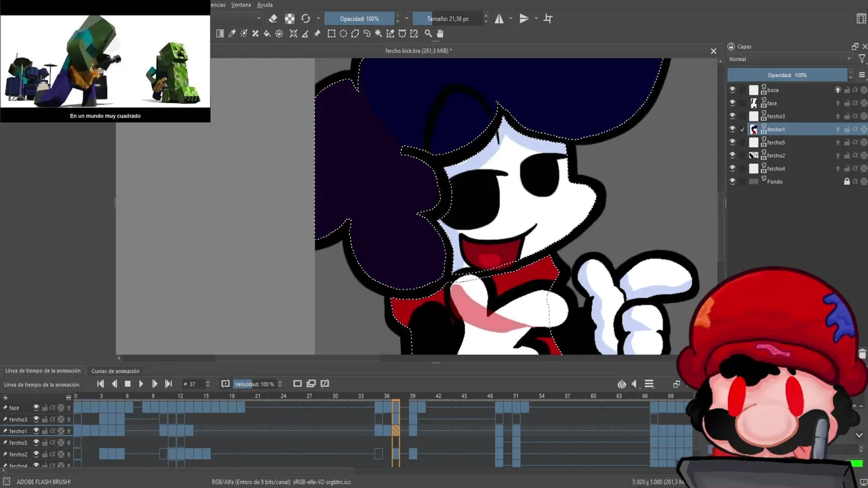Toggle horizontal mirror tool

pyautogui.click(x=499, y=19)
